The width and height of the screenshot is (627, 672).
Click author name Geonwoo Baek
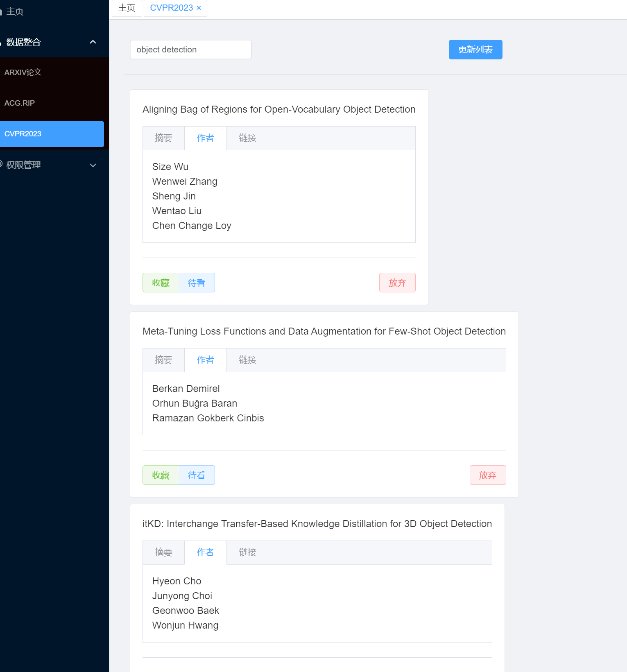tap(186, 611)
